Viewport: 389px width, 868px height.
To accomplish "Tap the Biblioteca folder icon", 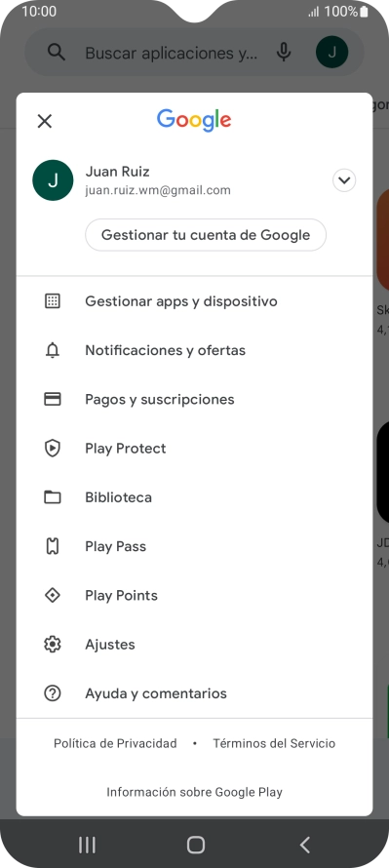I will click(x=53, y=497).
